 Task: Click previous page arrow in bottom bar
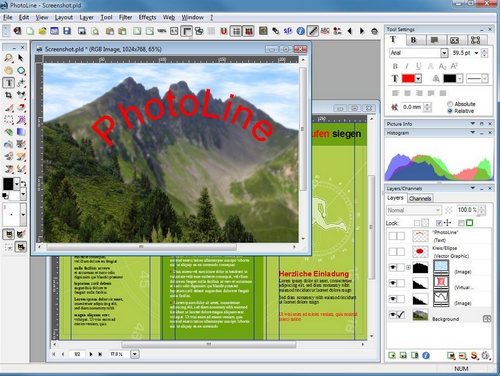click(x=63, y=354)
